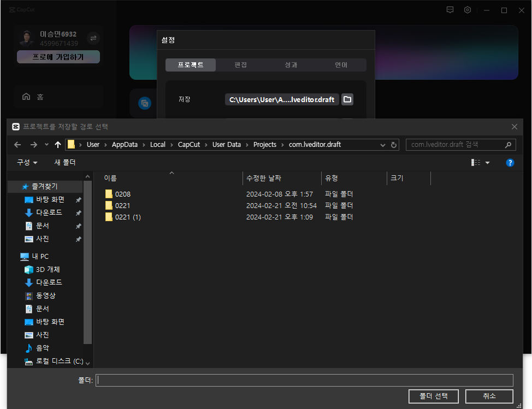Screen dimensions: 532x409
Task: Switch to the 편집 settings tab
Action: (240, 65)
